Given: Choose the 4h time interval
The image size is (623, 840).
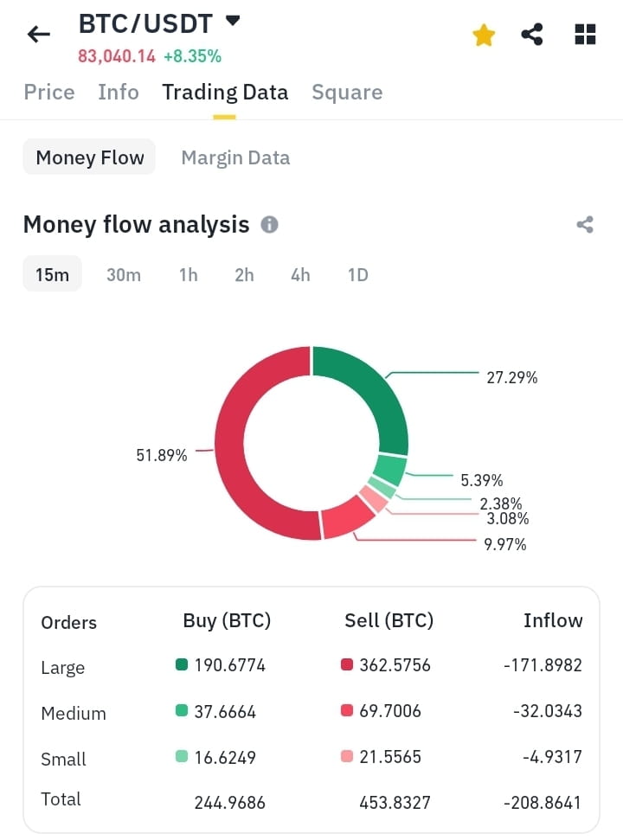Looking at the screenshot, I should pyautogui.click(x=300, y=275).
